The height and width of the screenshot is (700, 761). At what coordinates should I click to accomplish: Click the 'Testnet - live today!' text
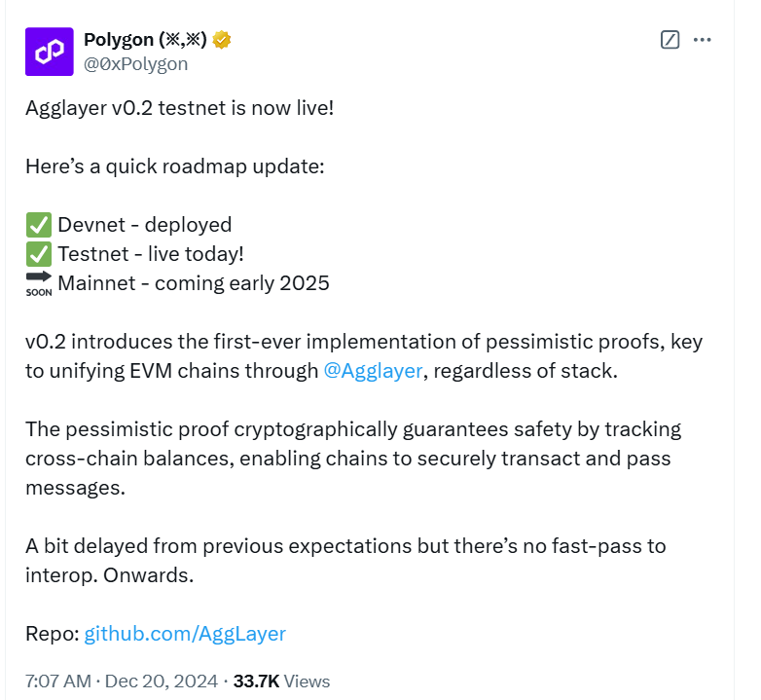click(x=151, y=254)
